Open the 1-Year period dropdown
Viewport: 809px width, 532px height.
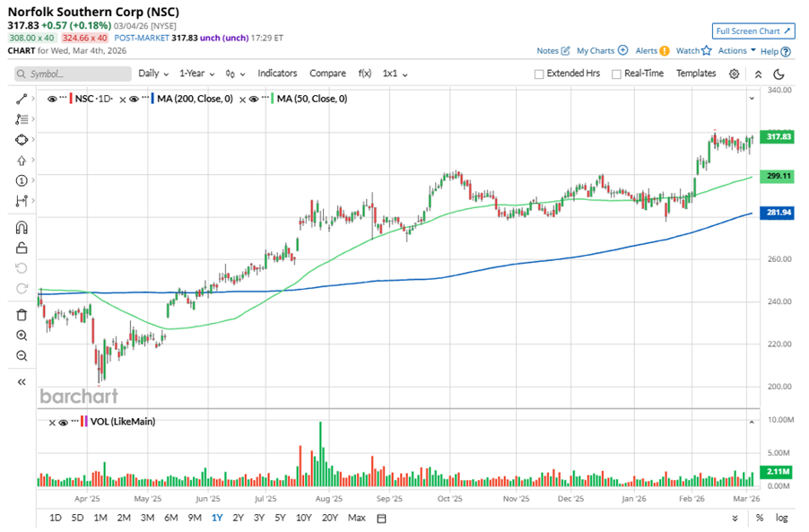196,74
